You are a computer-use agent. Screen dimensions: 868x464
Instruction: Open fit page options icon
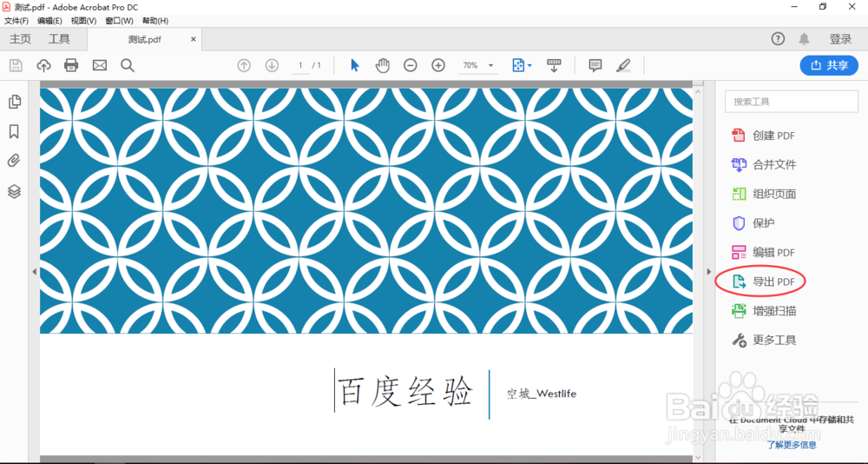pos(522,65)
